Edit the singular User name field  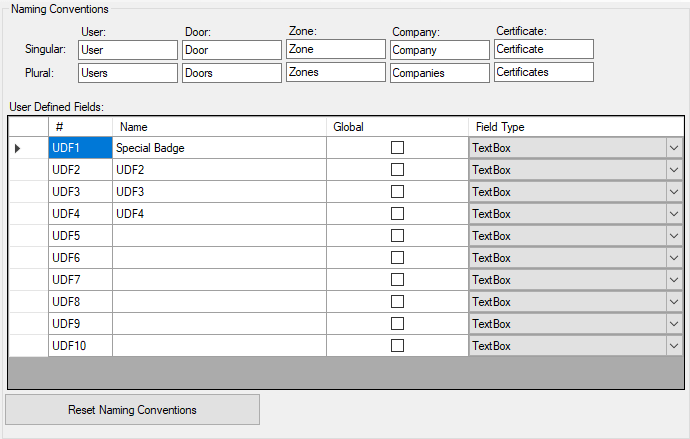[x=128, y=50]
